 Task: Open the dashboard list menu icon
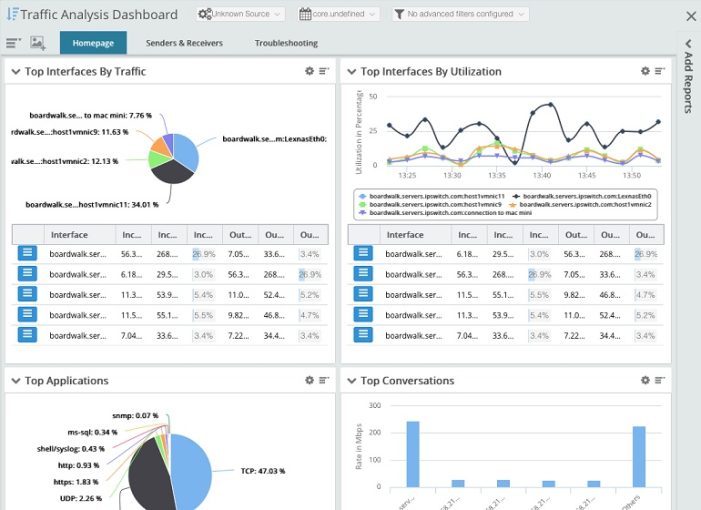13,43
